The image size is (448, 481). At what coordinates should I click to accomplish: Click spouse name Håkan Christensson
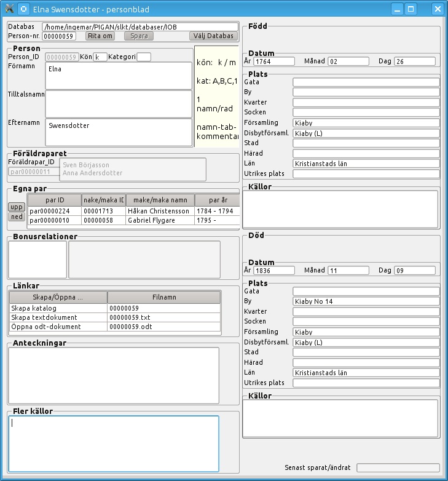(x=159, y=211)
